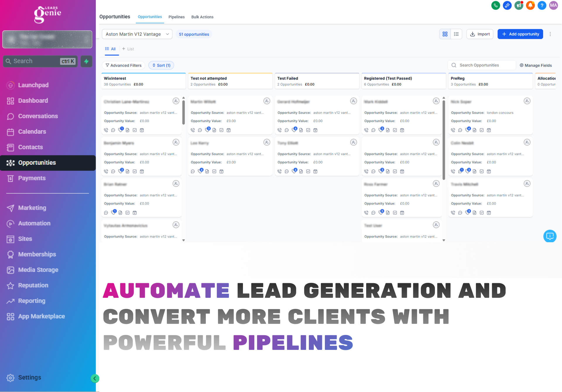Switch to board grid view
The width and height of the screenshot is (562, 392).
click(445, 34)
